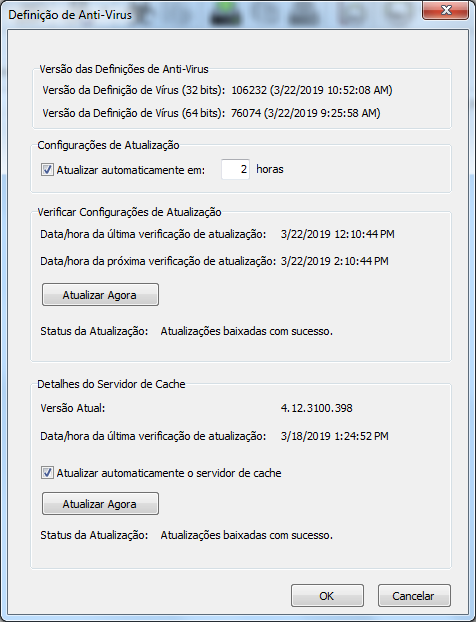Select the 64 bits virus definition version text
The width and height of the screenshot is (476, 622).
tap(305, 113)
